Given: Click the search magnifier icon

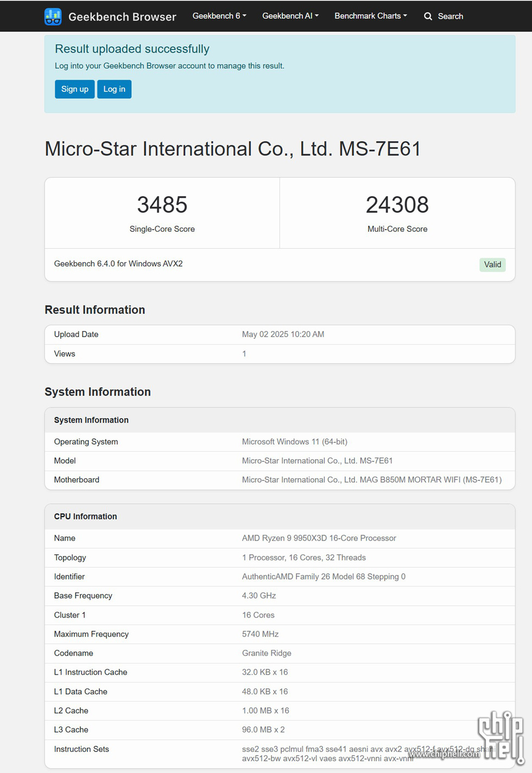Looking at the screenshot, I should click(x=428, y=16).
